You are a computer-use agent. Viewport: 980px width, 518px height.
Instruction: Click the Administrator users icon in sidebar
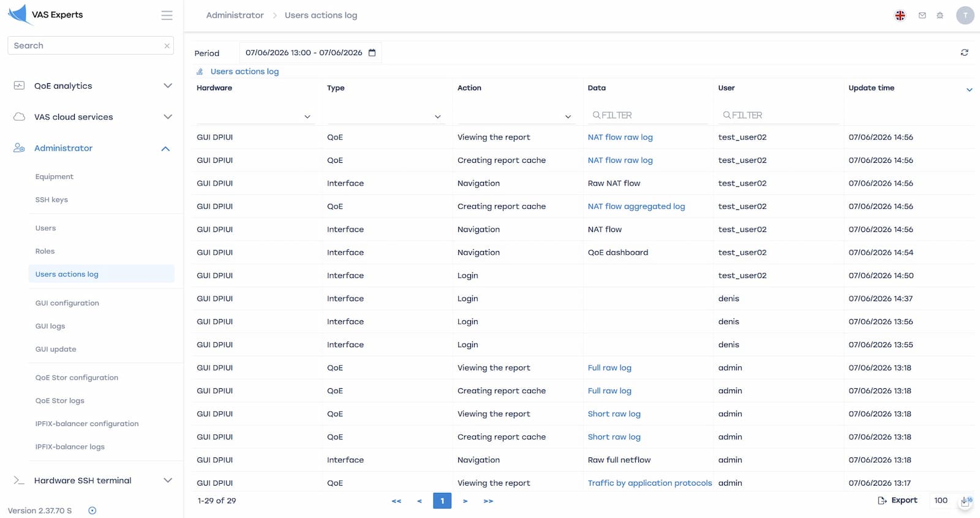tap(19, 148)
